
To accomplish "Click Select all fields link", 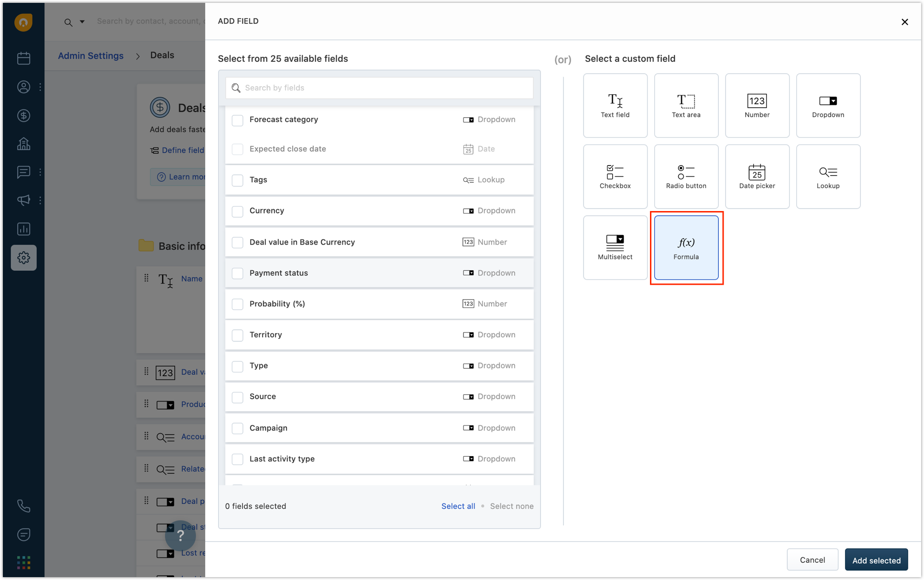I will pyautogui.click(x=458, y=506).
